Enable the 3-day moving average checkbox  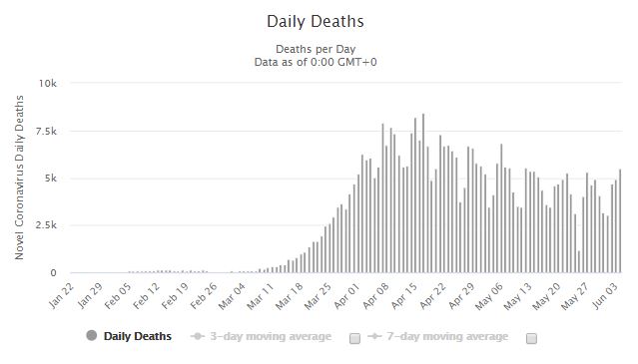354,338
